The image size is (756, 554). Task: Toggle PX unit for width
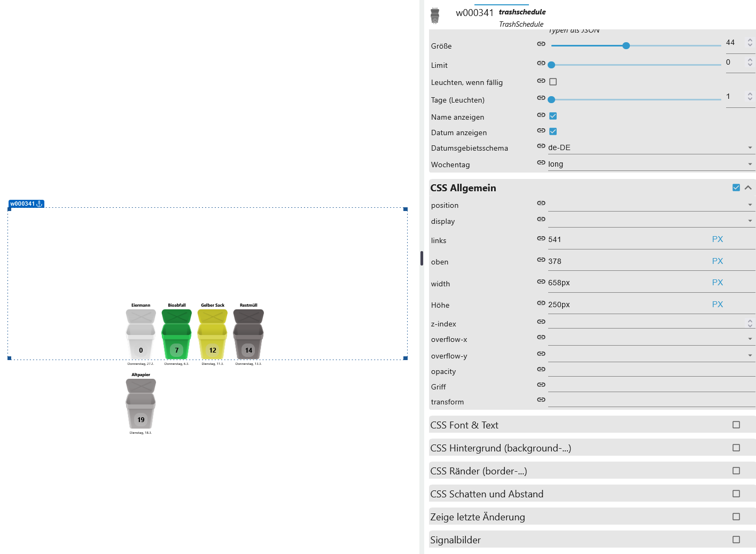click(718, 283)
